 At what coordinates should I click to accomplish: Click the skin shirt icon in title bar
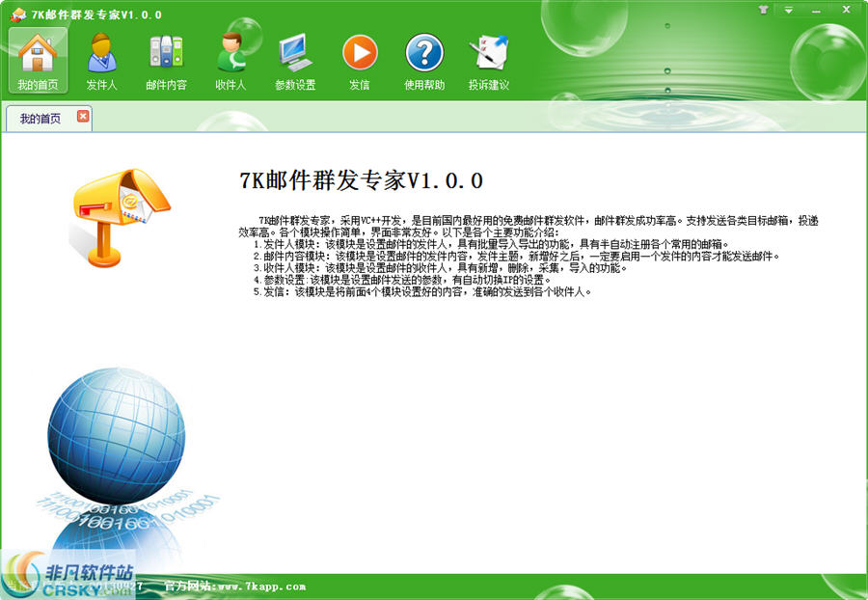(x=764, y=10)
